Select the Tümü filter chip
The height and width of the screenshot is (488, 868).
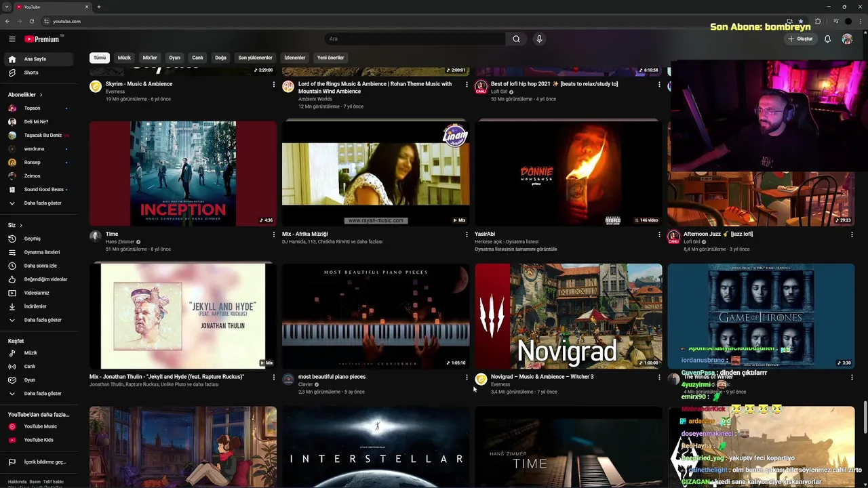click(x=100, y=58)
